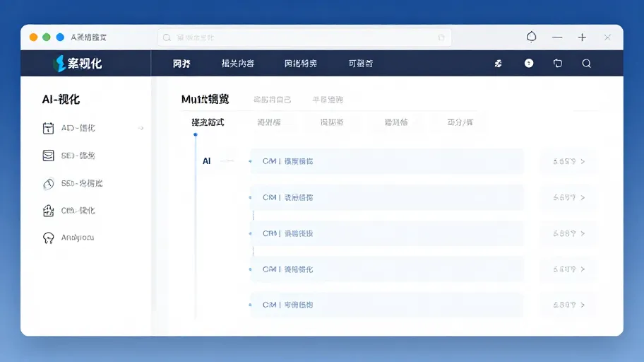This screenshot has height=362, width=644.
Task: Open the chevron on the bottom CM row's value
Action: (x=583, y=305)
